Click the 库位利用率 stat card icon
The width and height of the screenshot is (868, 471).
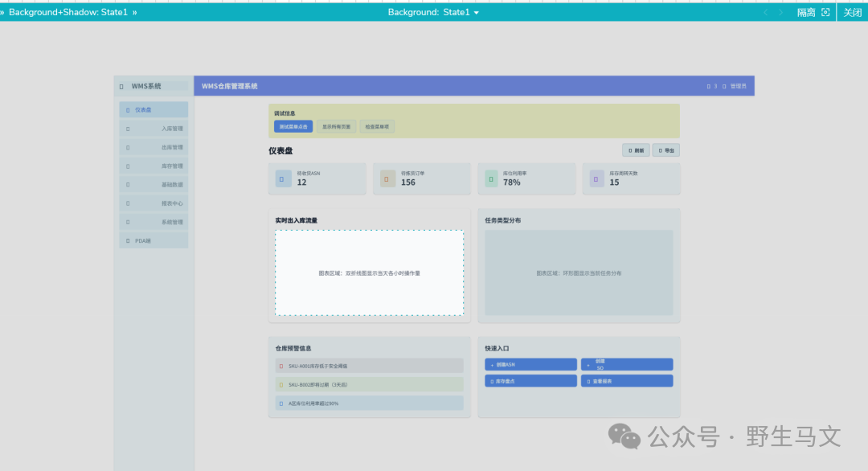point(492,178)
